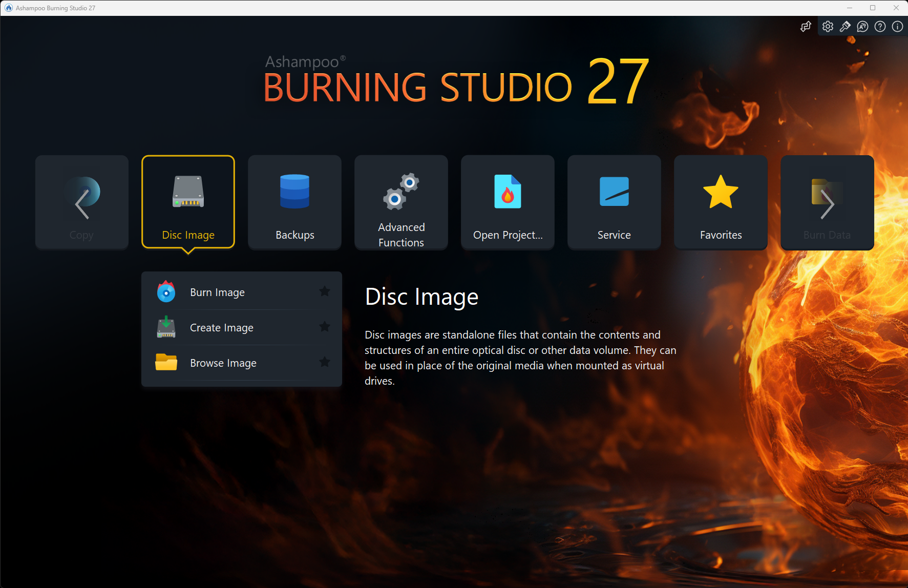Open the application settings gear
The width and height of the screenshot is (908, 588).
click(828, 26)
